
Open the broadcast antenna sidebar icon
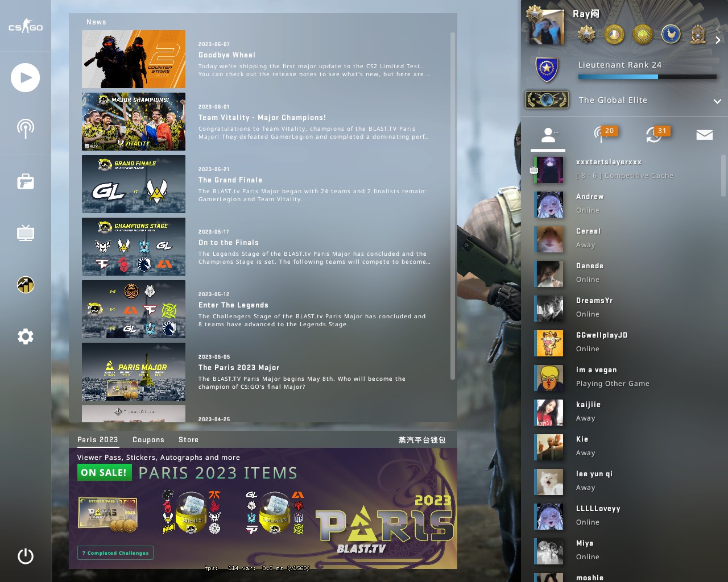click(25, 129)
